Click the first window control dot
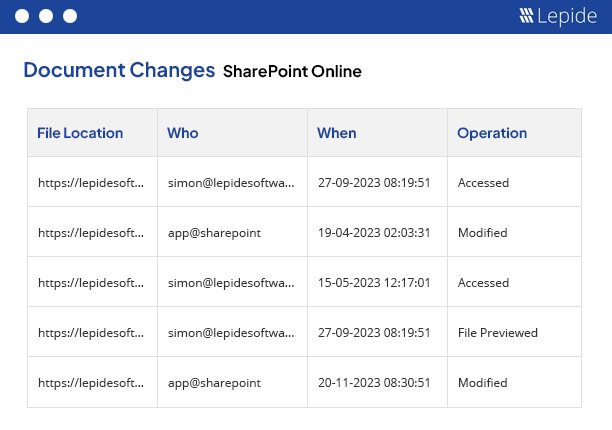Image resolution: width=612 pixels, height=430 pixels. 22,16
